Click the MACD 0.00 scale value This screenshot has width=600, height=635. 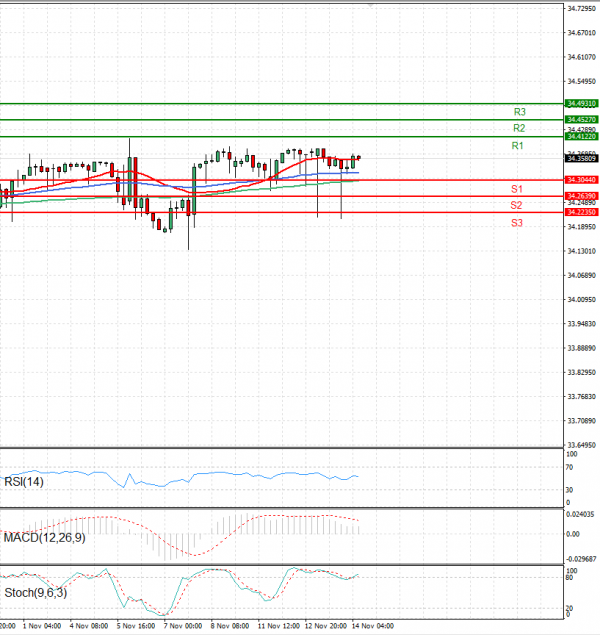pos(573,535)
